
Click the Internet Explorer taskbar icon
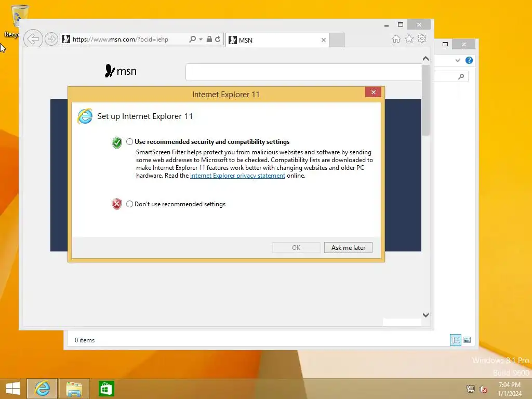[x=42, y=389]
